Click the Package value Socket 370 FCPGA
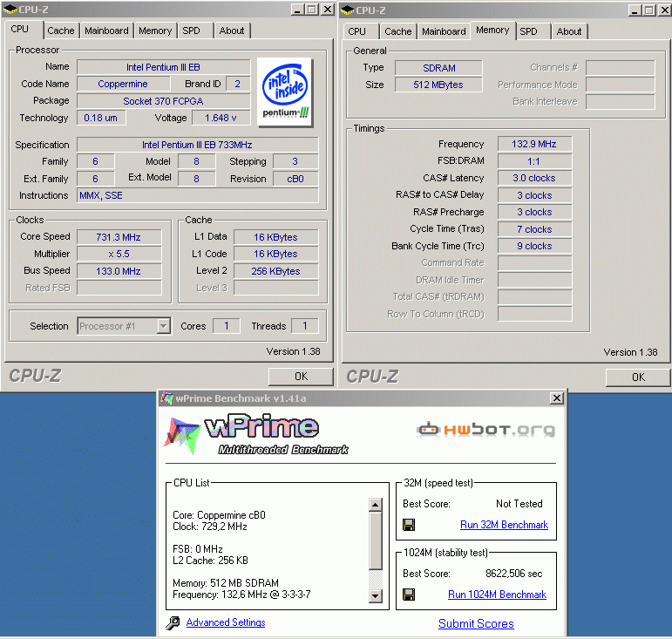Image resolution: width=672 pixels, height=639 pixels. pyautogui.click(x=163, y=101)
